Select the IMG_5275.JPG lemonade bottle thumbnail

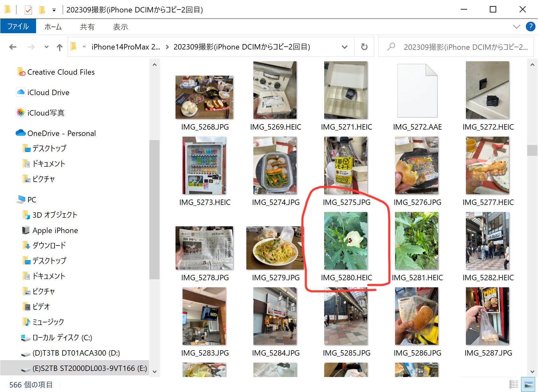(x=346, y=165)
